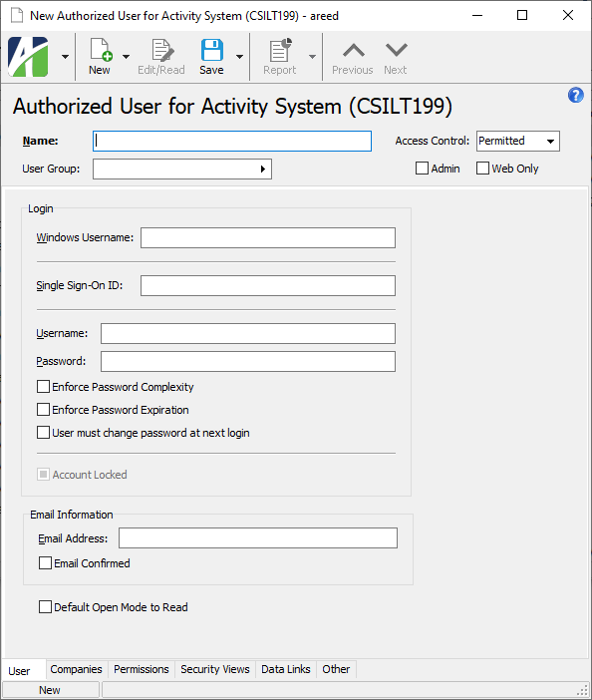Click the Report toolbar icon

[x=280, y=50]
